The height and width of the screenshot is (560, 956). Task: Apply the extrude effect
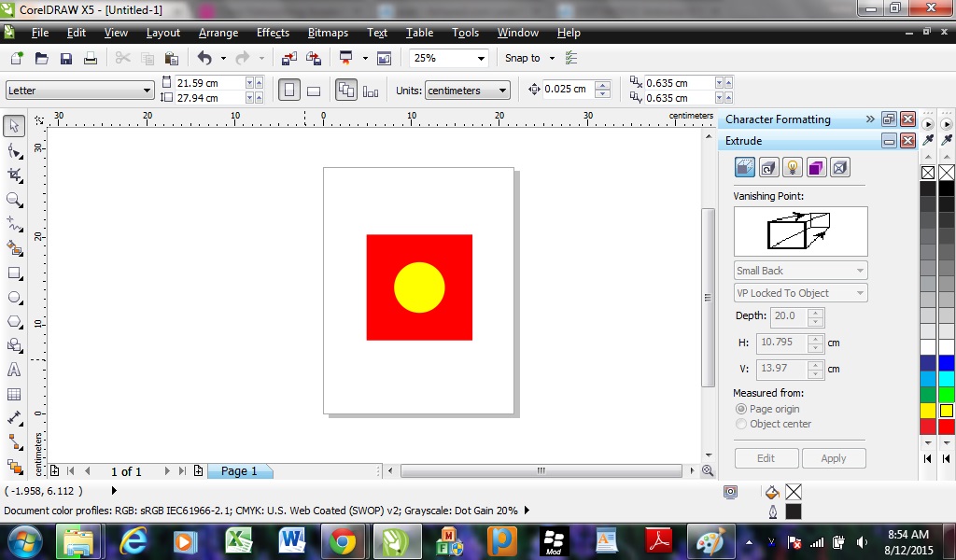(x=834, y=458)
